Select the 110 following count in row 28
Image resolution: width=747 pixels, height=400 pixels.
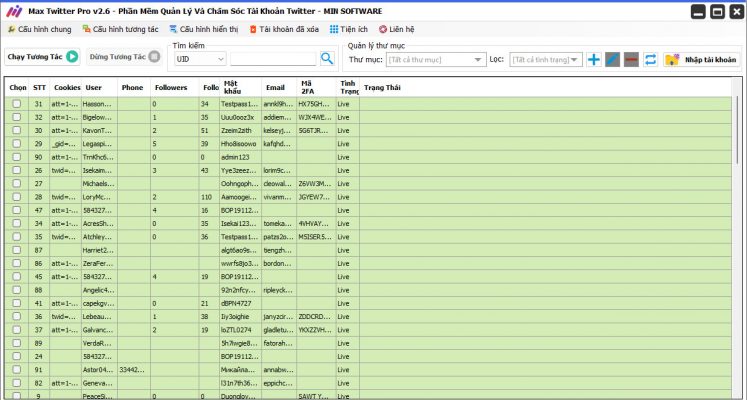click(209, 197)
